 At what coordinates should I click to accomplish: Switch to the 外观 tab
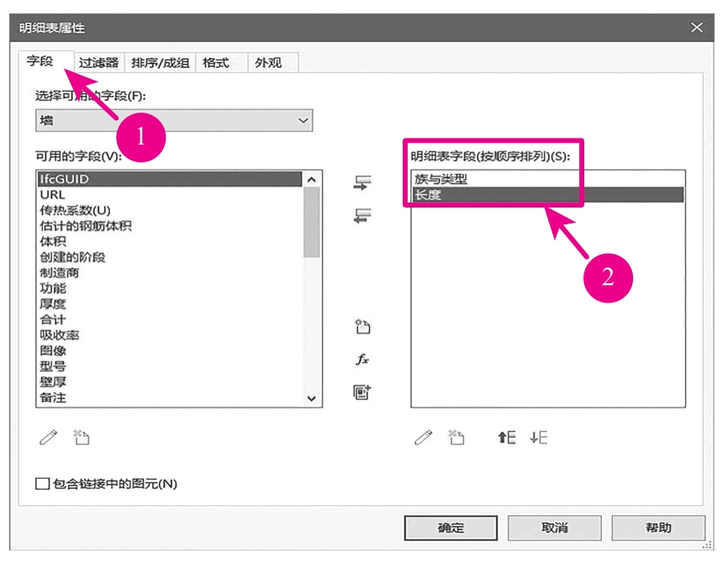(x=268, y=63)
